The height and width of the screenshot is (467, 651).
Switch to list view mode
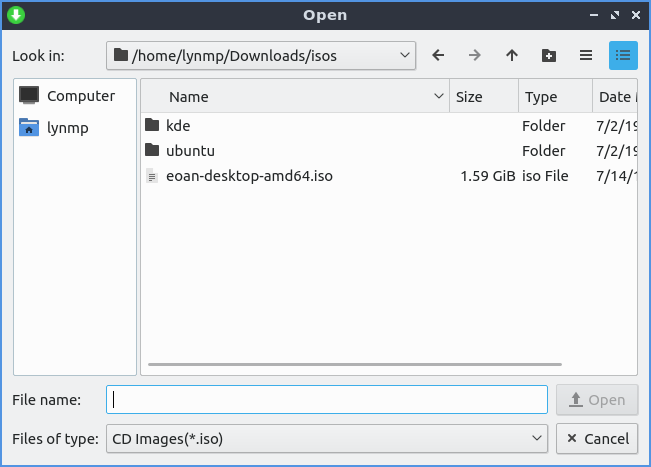(x=586, y=56)
